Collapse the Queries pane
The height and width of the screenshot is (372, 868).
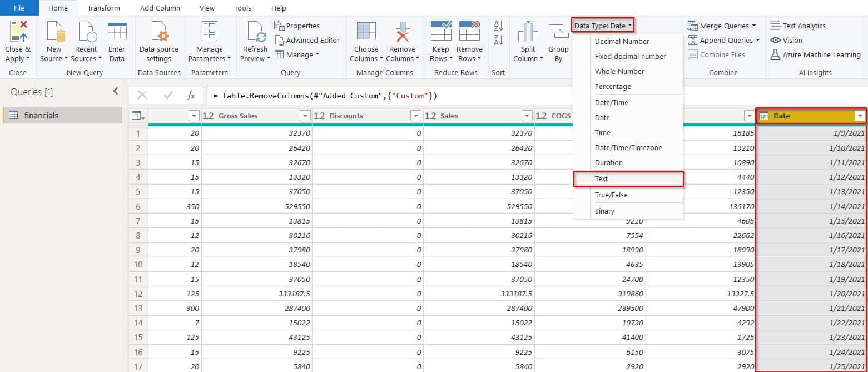(x=114, y=92)
